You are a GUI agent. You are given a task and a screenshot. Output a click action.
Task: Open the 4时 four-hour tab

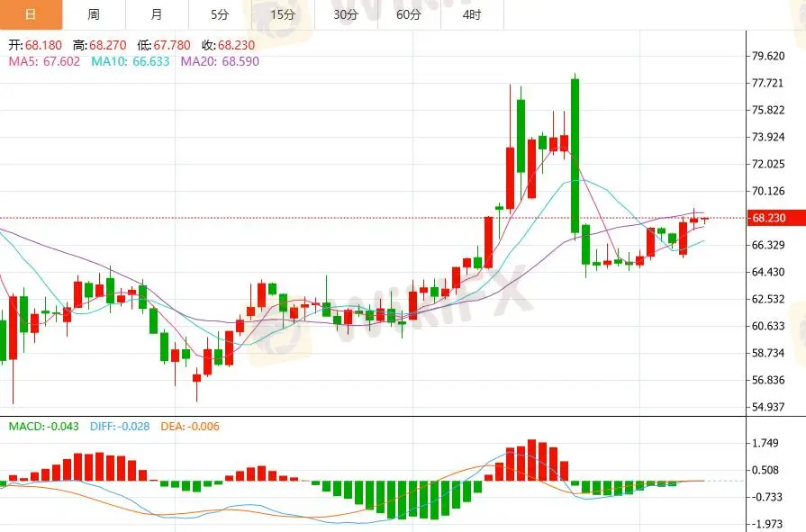pos(472,14)
